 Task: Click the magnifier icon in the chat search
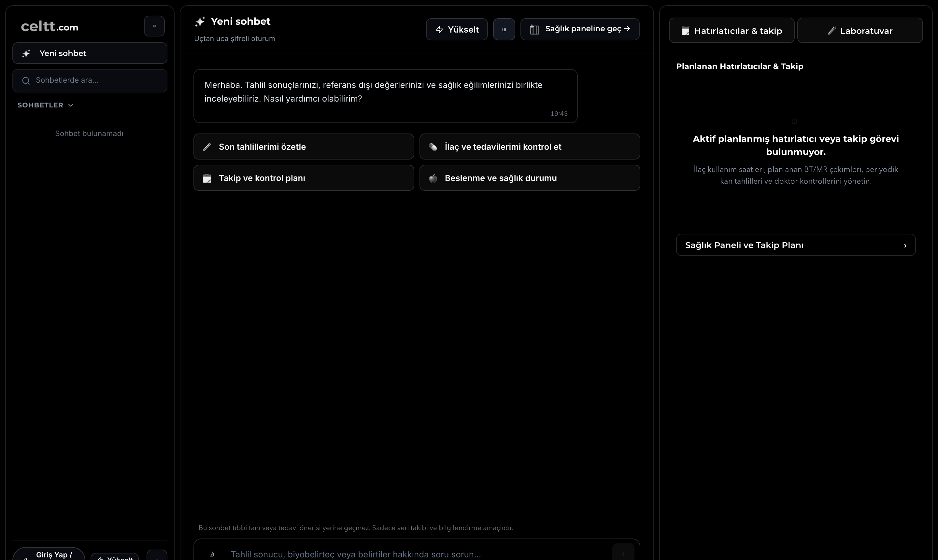(26, 80)
